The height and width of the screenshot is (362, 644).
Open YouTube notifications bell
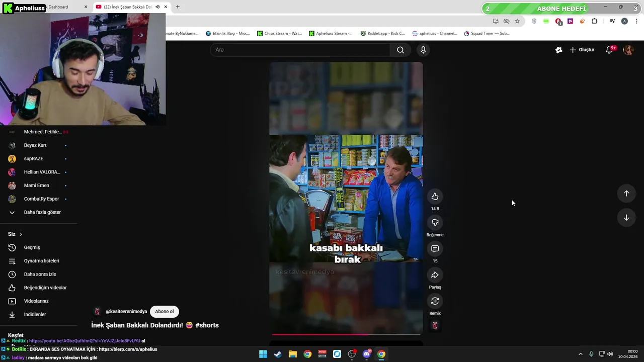(609, 50)
